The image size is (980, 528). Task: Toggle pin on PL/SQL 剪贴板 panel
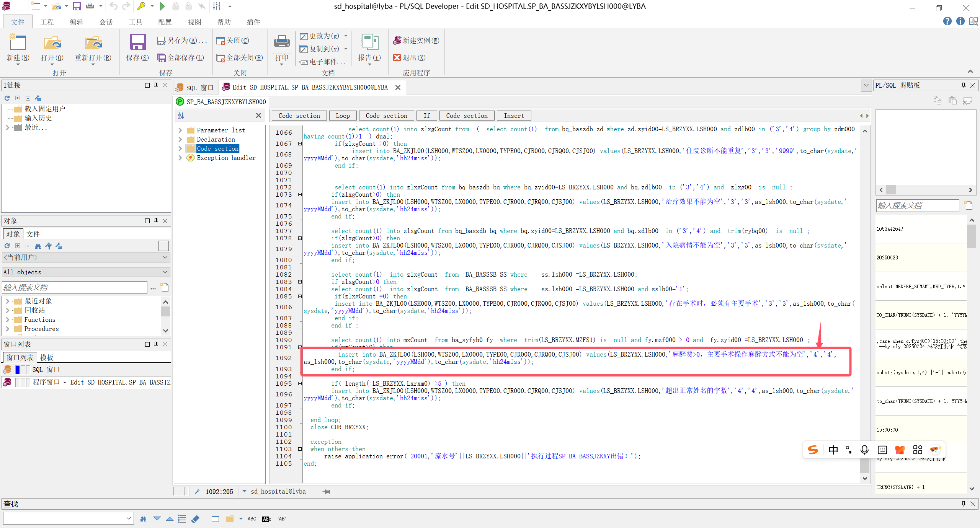tap(964, 85)
